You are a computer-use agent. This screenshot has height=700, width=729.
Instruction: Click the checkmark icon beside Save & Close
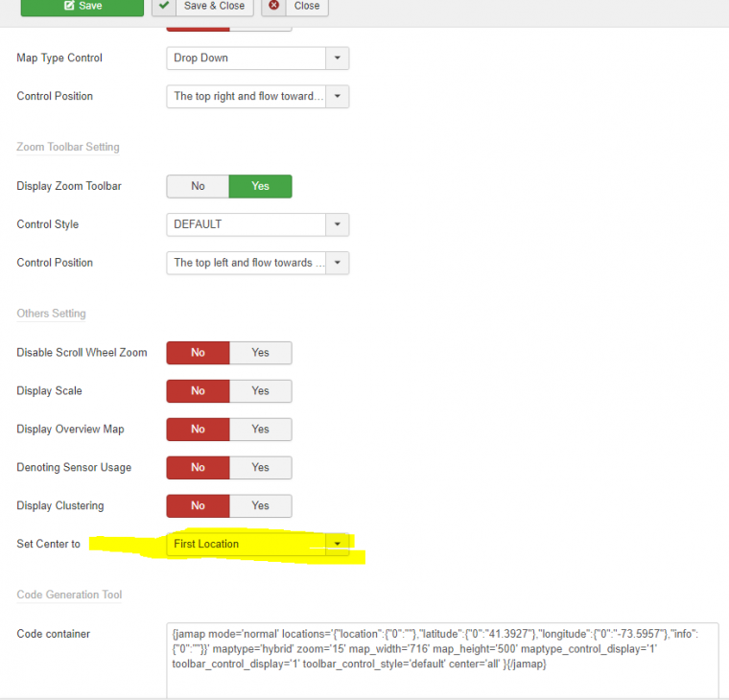click(164, 6)
